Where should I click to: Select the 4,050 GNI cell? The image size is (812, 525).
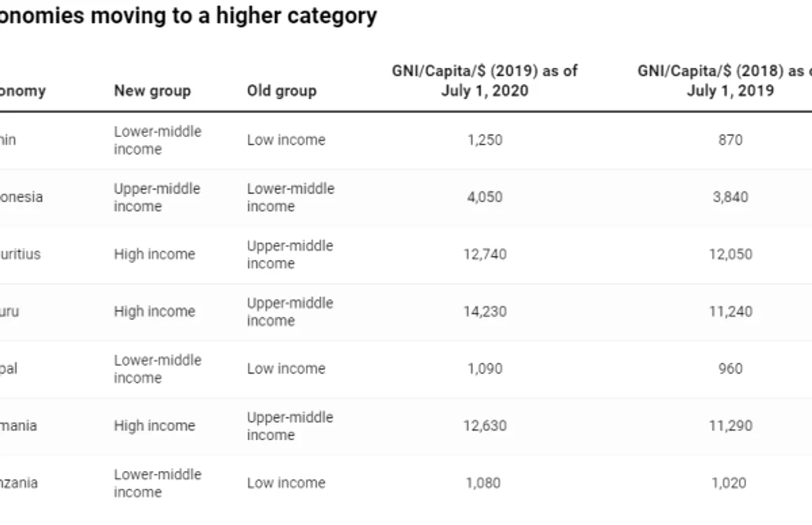click(x=484, y=197)
